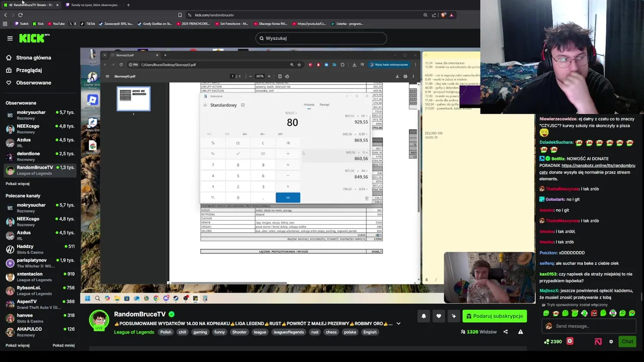Click the Shooter tag
Image resolution: width=644 pixels, height=362 pixels.
(x=239, y=332)
